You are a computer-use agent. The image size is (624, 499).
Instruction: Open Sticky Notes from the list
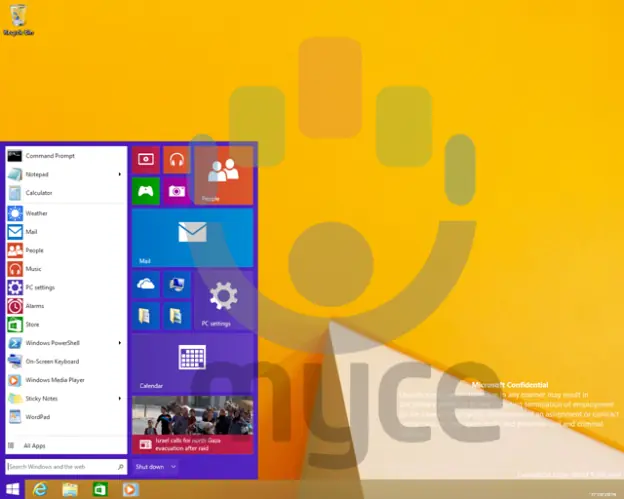[60, 398]
